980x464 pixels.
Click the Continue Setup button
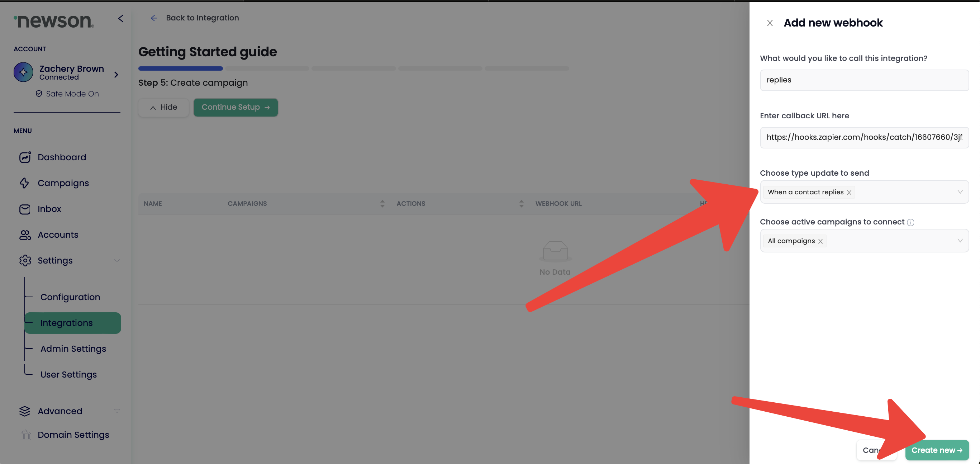236,107
